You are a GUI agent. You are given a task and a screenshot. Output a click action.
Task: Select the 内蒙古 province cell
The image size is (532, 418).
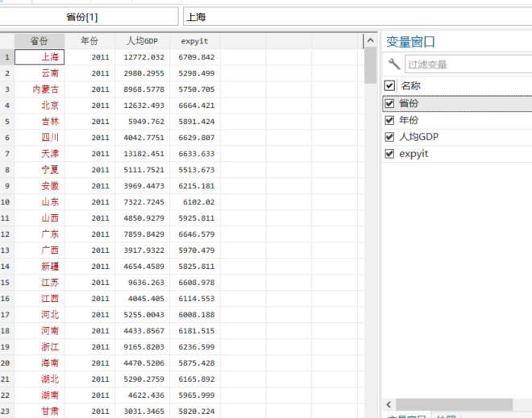point(39,89)
